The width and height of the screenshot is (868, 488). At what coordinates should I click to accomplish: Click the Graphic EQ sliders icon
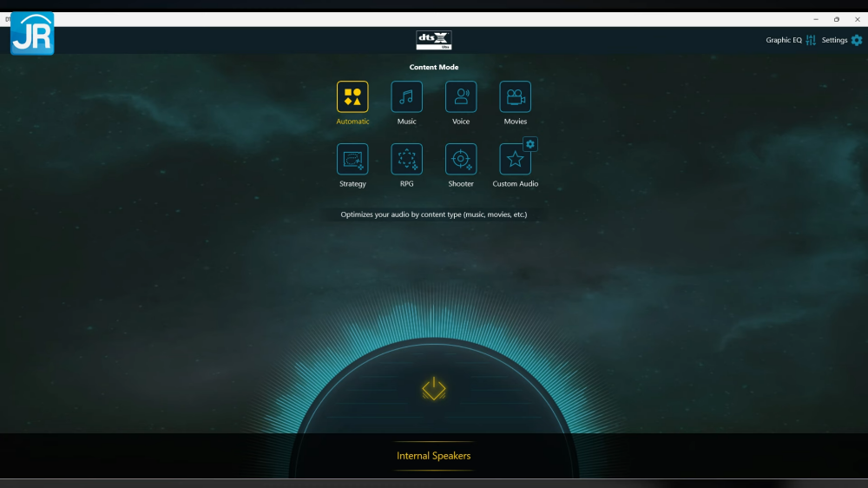coord(811,40)
